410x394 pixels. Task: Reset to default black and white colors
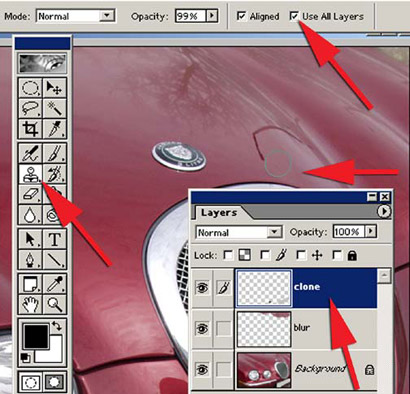pos(25,358)
